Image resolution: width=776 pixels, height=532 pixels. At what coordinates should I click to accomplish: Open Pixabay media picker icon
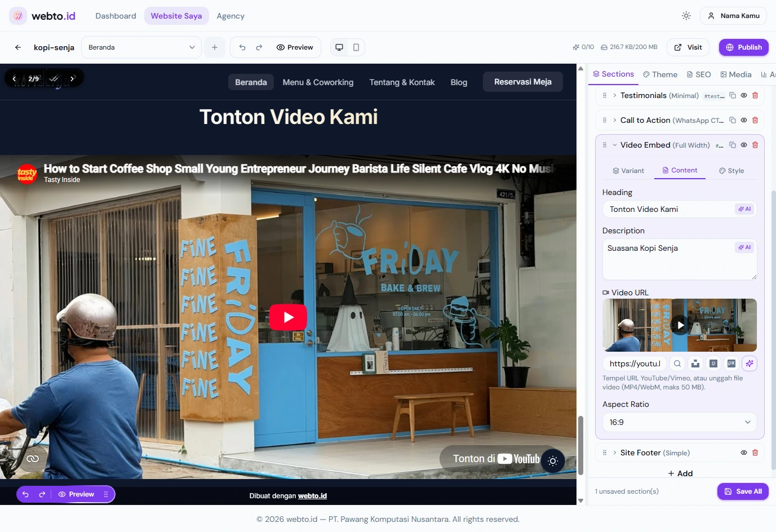(731, 363)
